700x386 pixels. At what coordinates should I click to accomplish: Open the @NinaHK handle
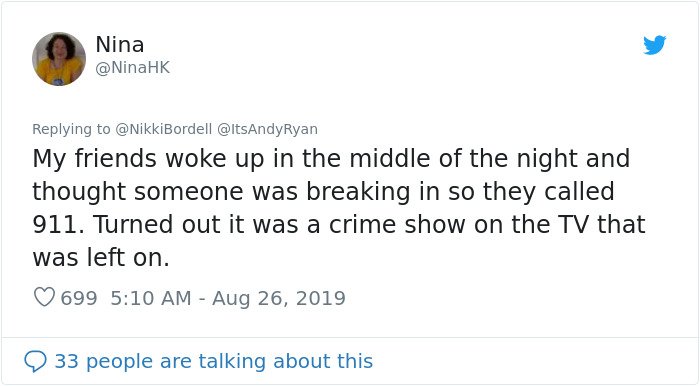click(x=133, y=68)
